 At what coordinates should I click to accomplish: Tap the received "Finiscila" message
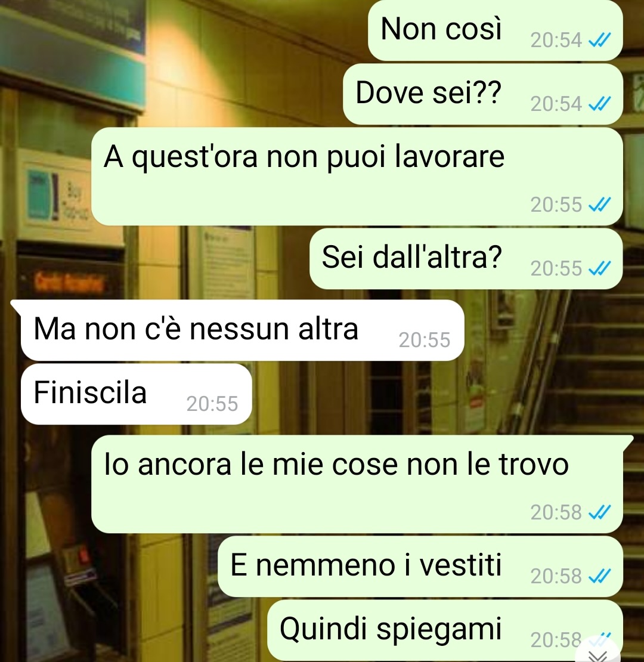click(137, 394)
